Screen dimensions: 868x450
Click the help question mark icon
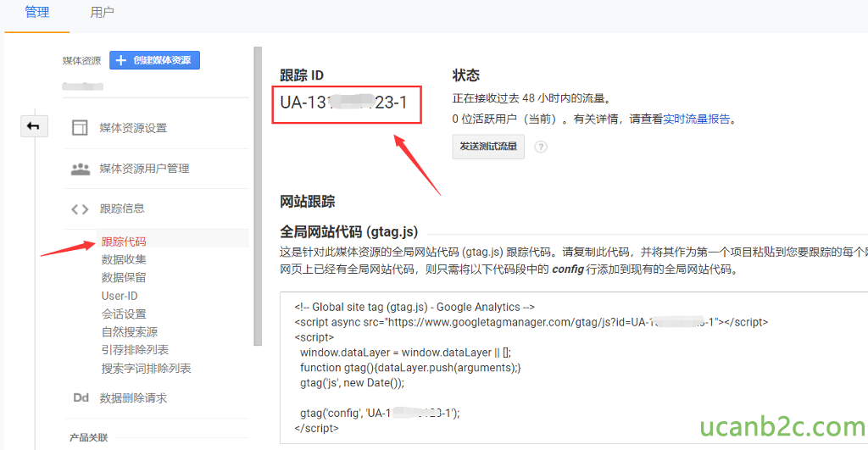click(x=541, y=147)
